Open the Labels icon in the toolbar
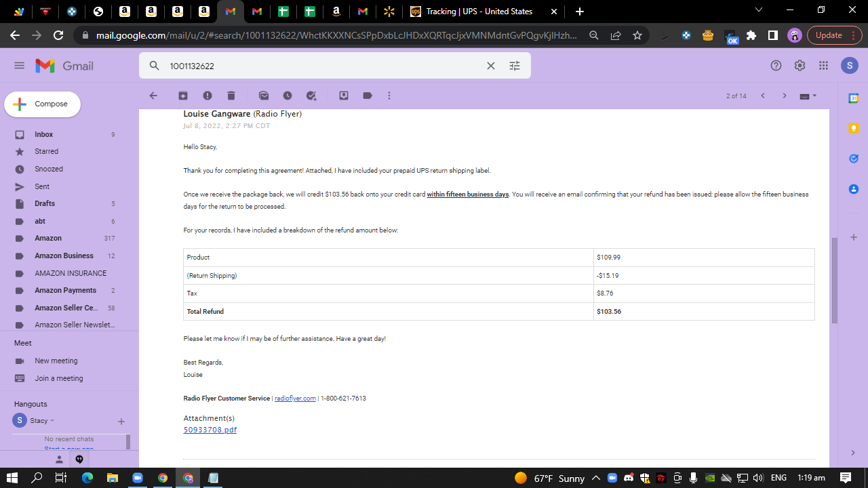868x488 pixels. pyautogui.click(x=368, y=96)
